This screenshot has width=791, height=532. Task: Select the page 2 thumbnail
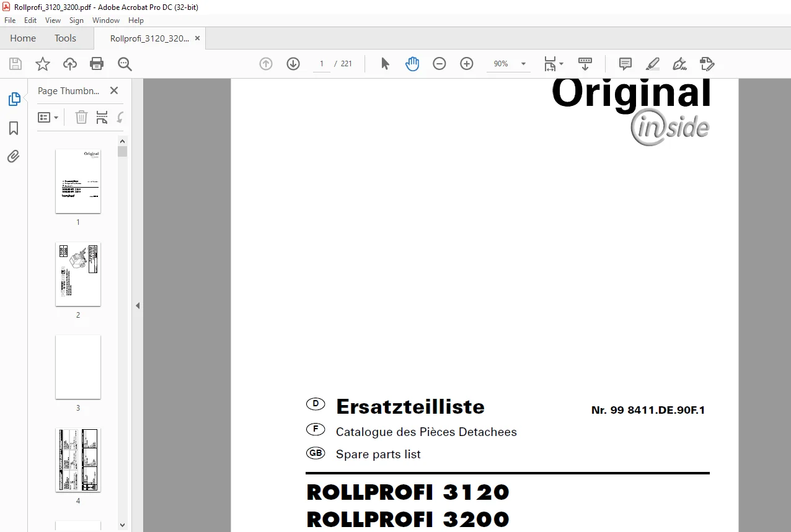point(78,274)
